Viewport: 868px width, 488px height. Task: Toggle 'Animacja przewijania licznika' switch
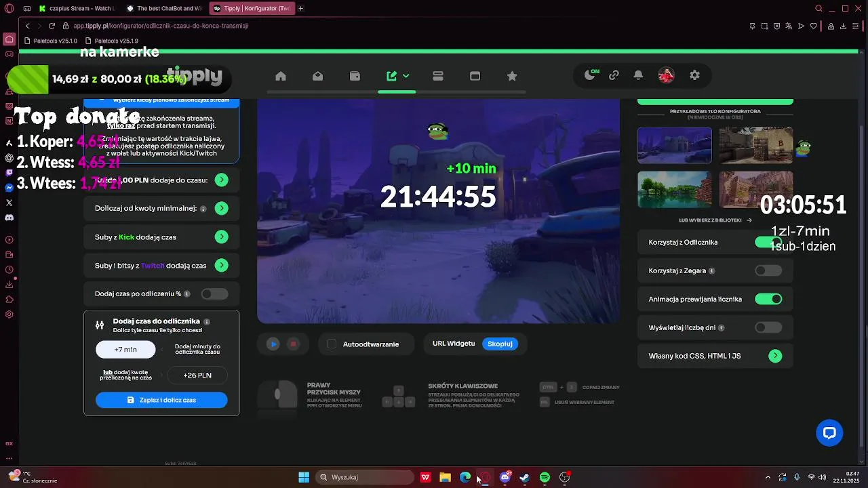[768, 299]
